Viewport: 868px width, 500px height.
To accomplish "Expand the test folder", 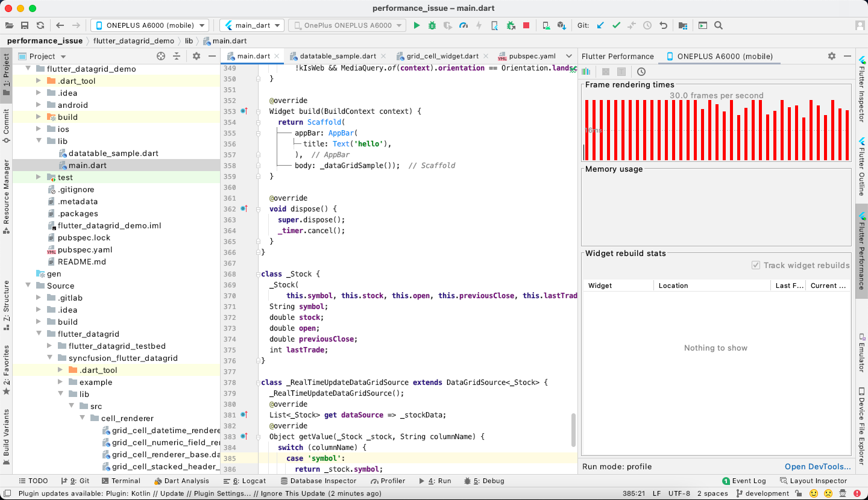I will (38, 177).
